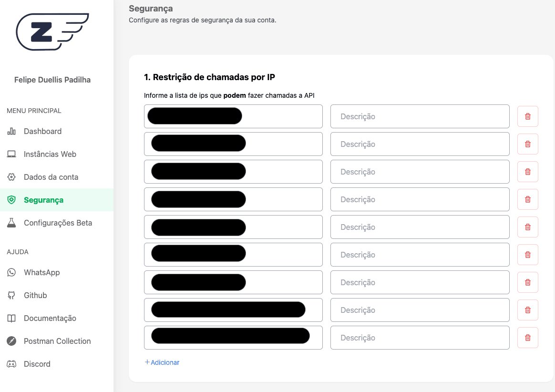
Task: Click the Dados da conta gear icon
Action: 11,177
